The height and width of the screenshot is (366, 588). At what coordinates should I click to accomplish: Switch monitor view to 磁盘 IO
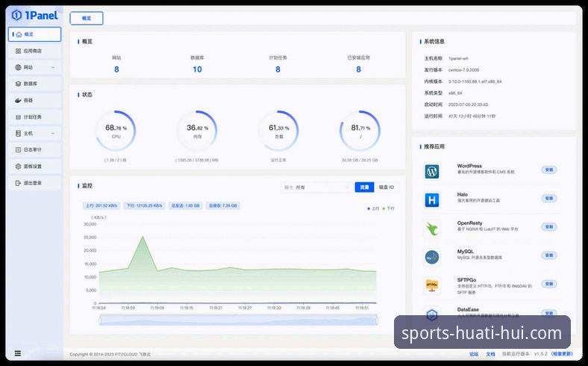click(x=387, y=187)
